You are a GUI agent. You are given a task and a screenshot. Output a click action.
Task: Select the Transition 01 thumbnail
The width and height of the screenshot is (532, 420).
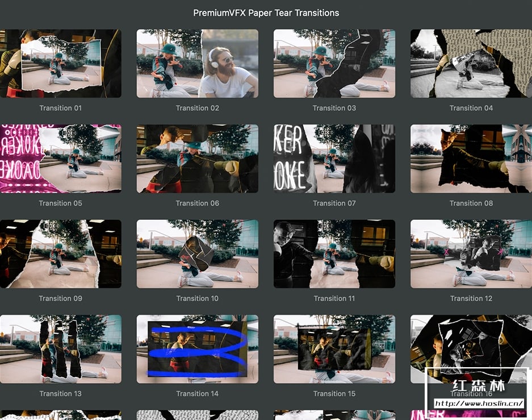[x=60, y=64]
